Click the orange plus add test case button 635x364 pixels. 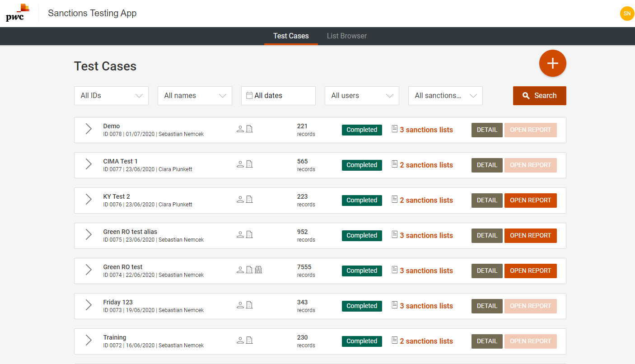point(552,63)
